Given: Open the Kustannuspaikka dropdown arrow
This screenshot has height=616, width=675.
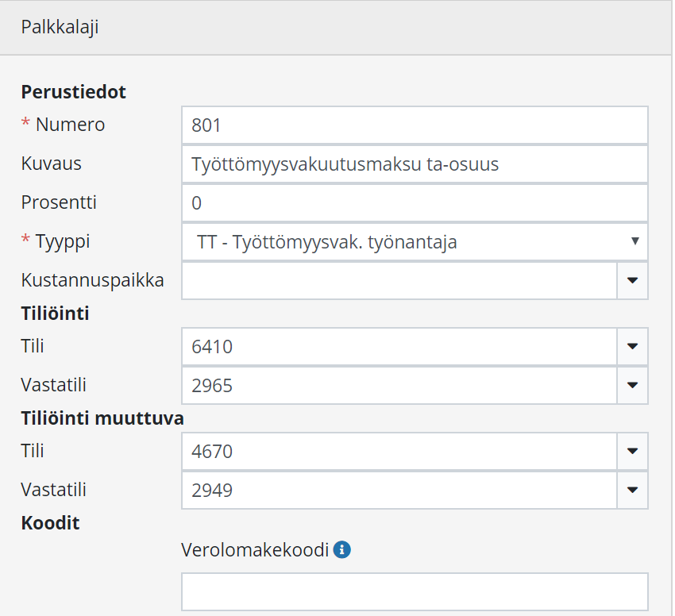Looking at the screenshot, I should click(x=632, y=280).
